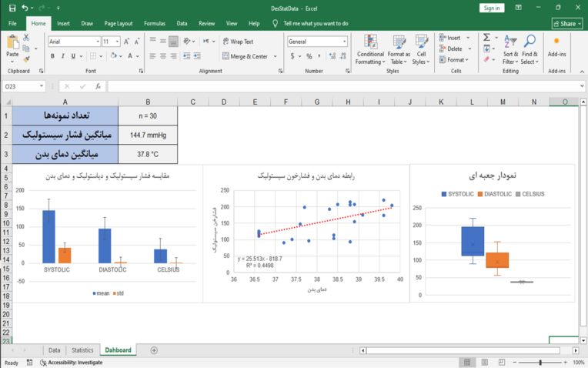The image size is (588, 368).
Task: Click the Sign in button
Action: tap(492, 8)
